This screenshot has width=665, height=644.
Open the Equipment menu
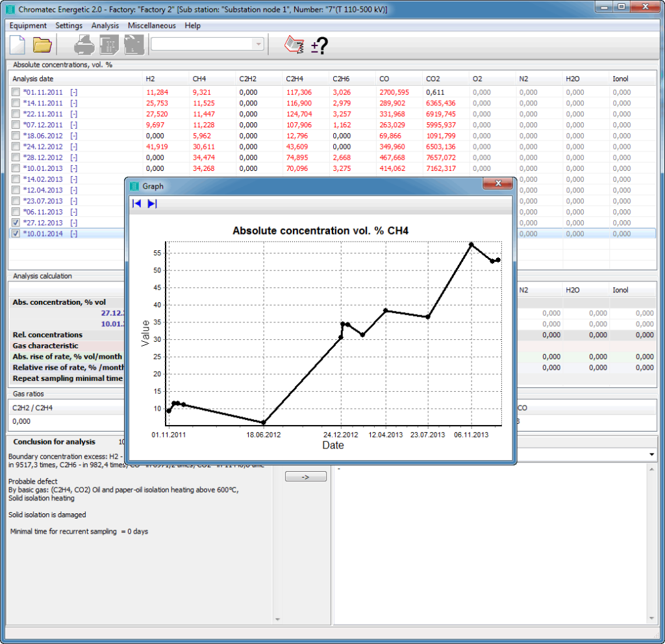click(x=28, y=25)
